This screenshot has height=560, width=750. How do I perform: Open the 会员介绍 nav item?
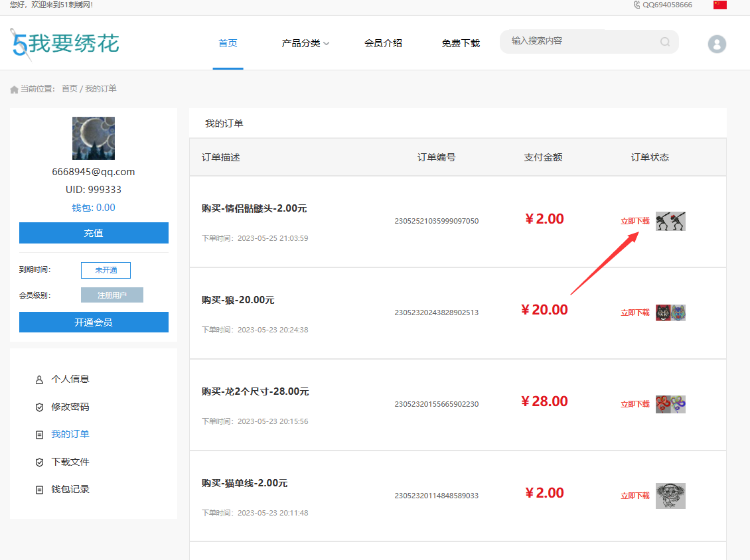coord(383,43)
